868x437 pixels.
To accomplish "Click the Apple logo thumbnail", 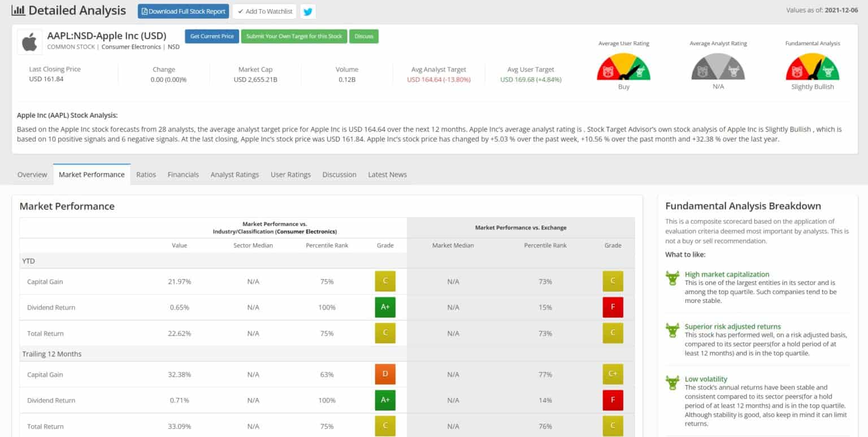I will tap(29, 42).
